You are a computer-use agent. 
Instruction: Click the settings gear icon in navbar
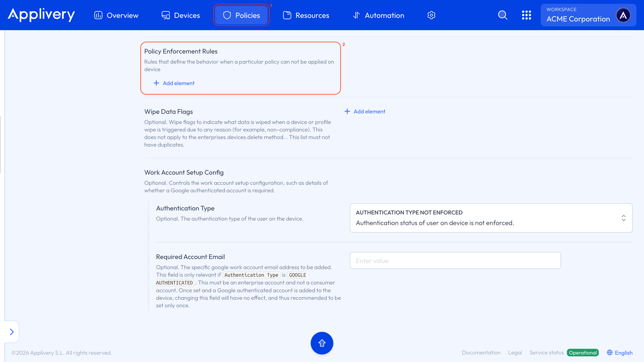[431, 15]
